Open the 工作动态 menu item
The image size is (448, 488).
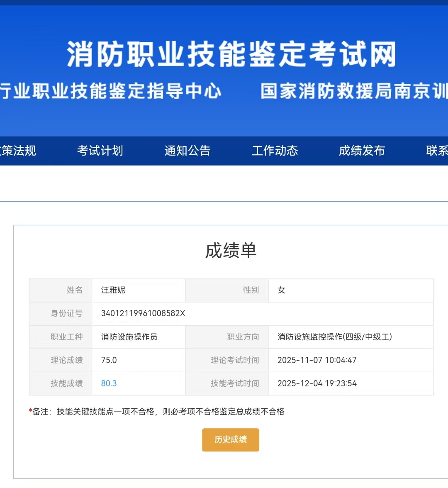(x=275, y=151)
